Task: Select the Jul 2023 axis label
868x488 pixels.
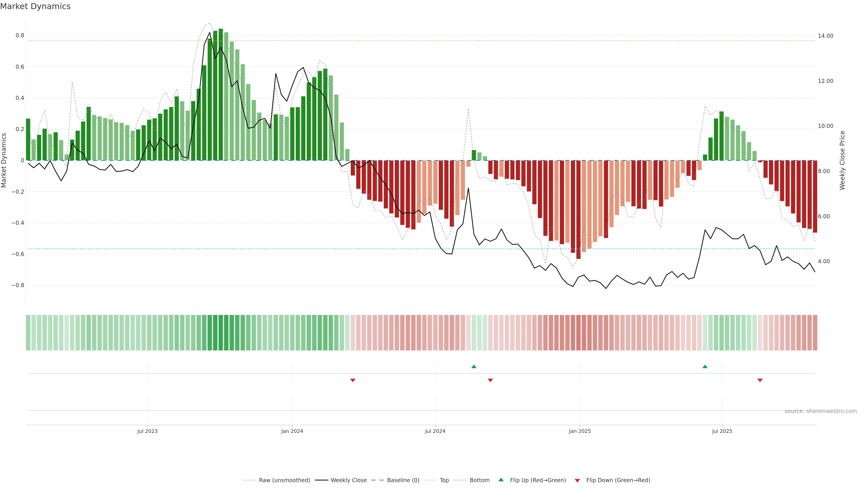Action: 147,431
